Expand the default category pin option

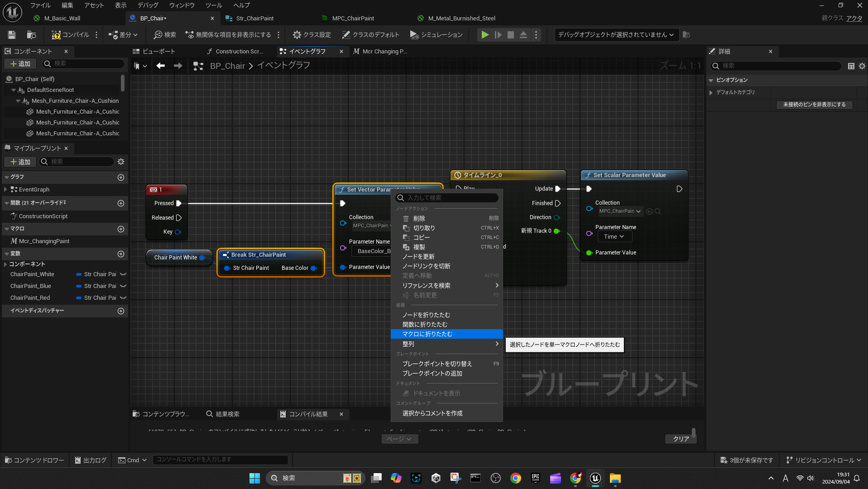coord(711,92)
